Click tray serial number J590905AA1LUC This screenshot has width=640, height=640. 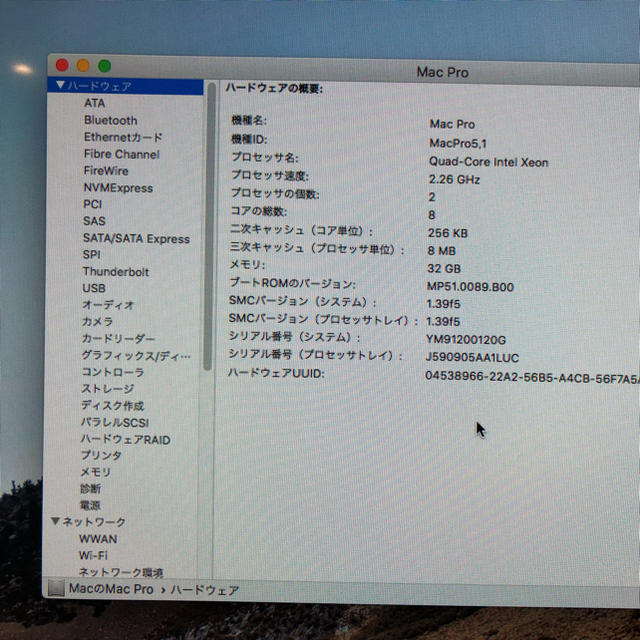472,358
